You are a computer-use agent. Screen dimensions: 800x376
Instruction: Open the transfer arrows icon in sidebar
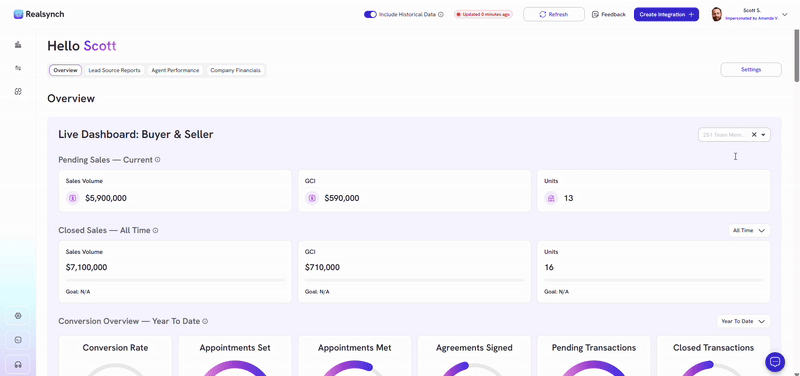click(18, 68)
